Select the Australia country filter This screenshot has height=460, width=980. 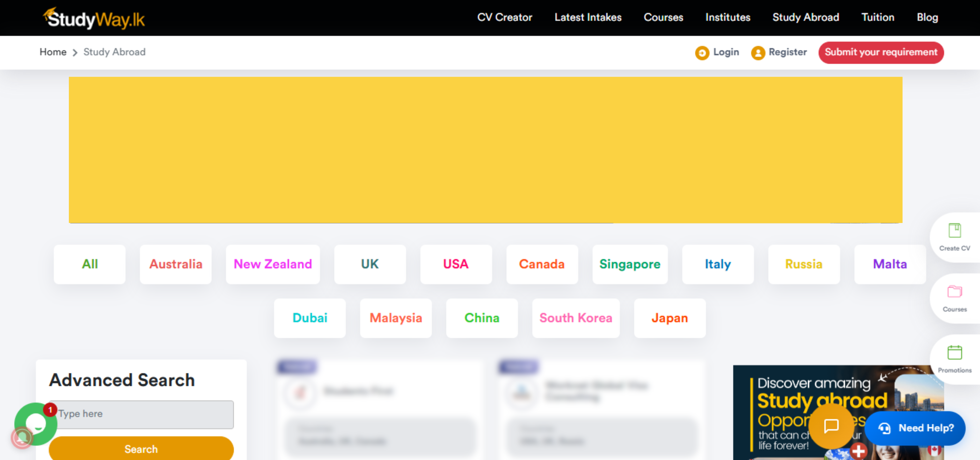[175, 264]
